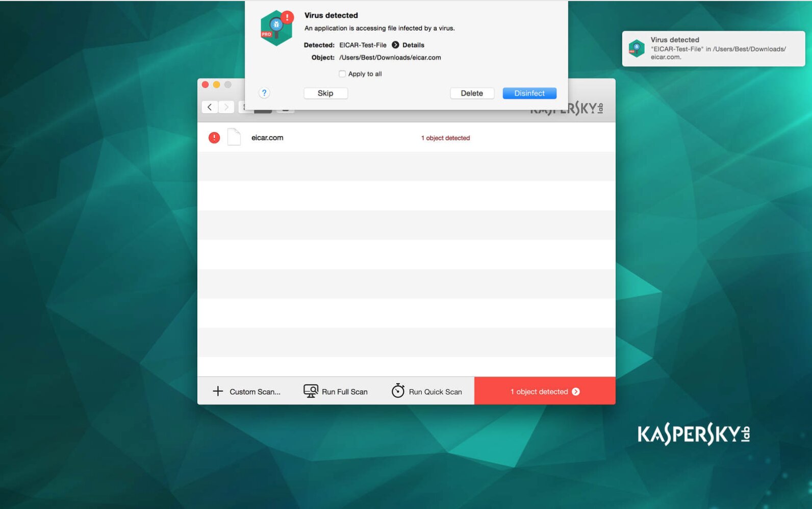
Task: Click the Kaspersky icon in the notification banner
Action: click(x=636, y=48)
